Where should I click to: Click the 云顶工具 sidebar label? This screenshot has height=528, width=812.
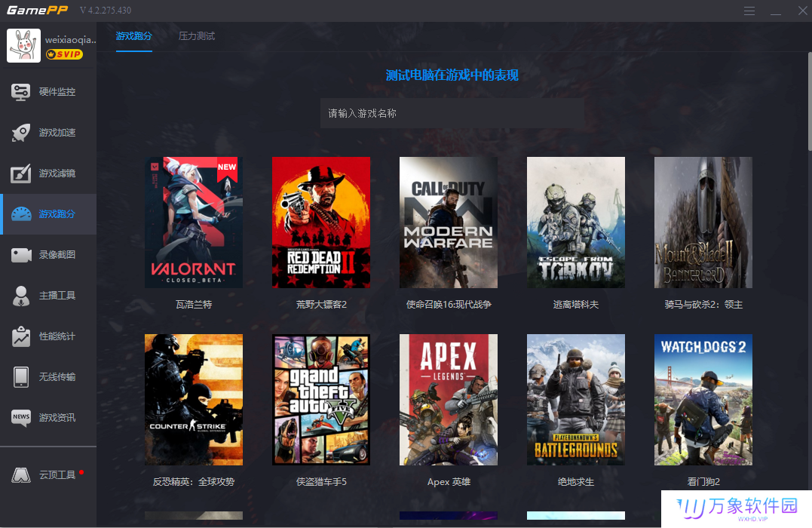pyautogui.click(x=57, y=474)
